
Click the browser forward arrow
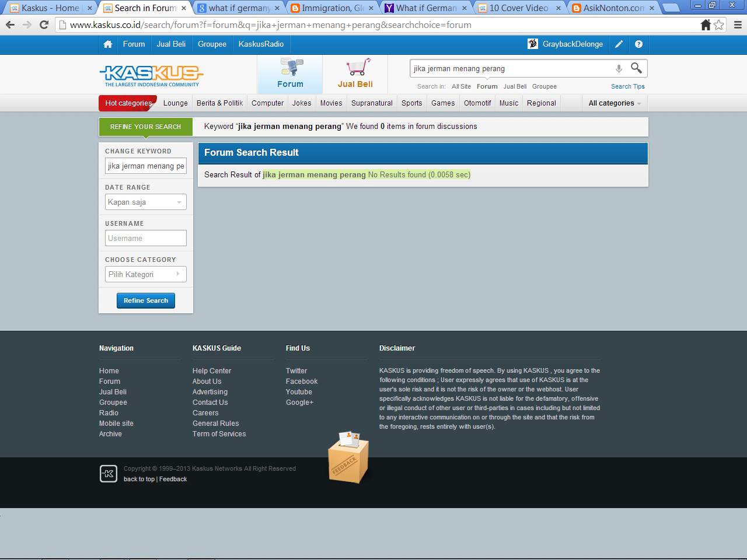click(27, 24)
